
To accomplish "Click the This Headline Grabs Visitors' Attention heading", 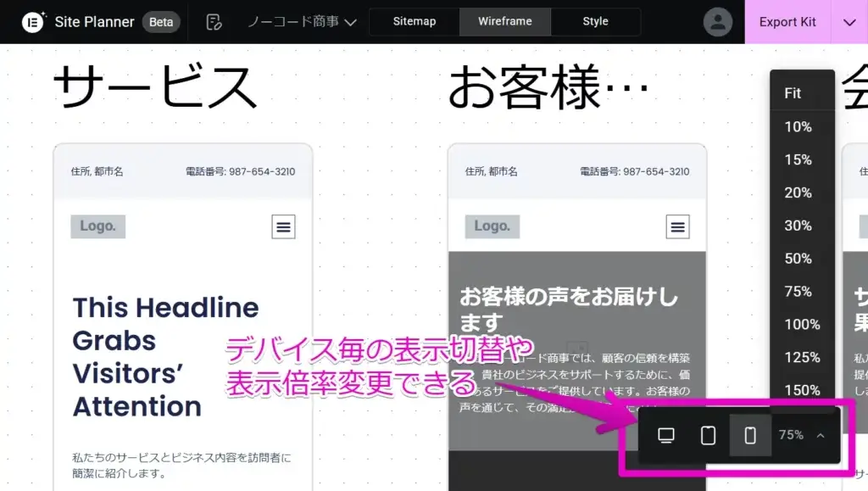I will coord(165,357).
